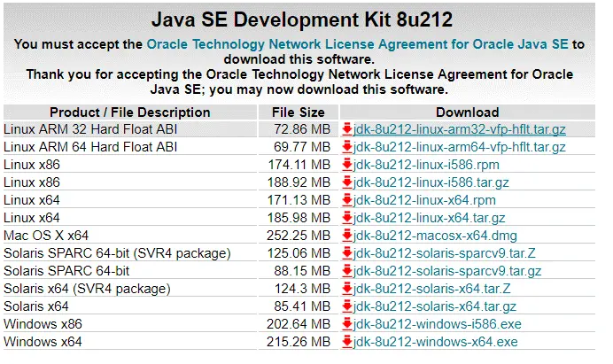Screen dimensions: 613x364
Task: Click the File Size column header
Action: click(299, 112)
